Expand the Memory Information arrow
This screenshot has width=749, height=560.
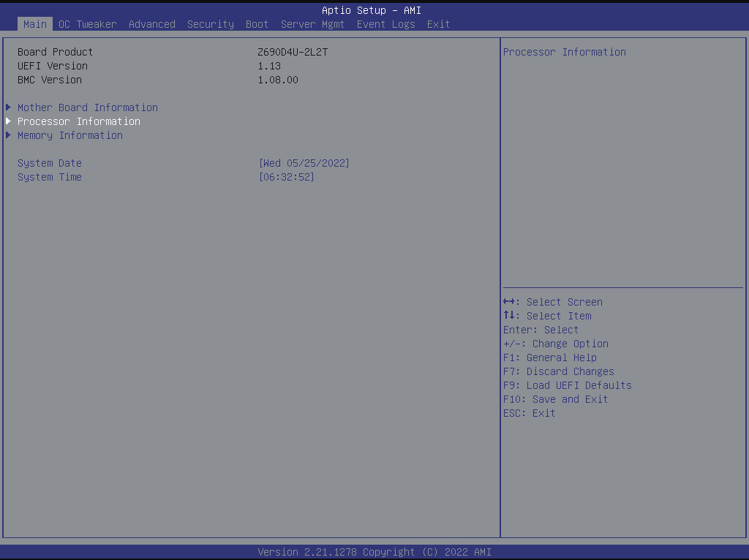[x=8, y=135]
